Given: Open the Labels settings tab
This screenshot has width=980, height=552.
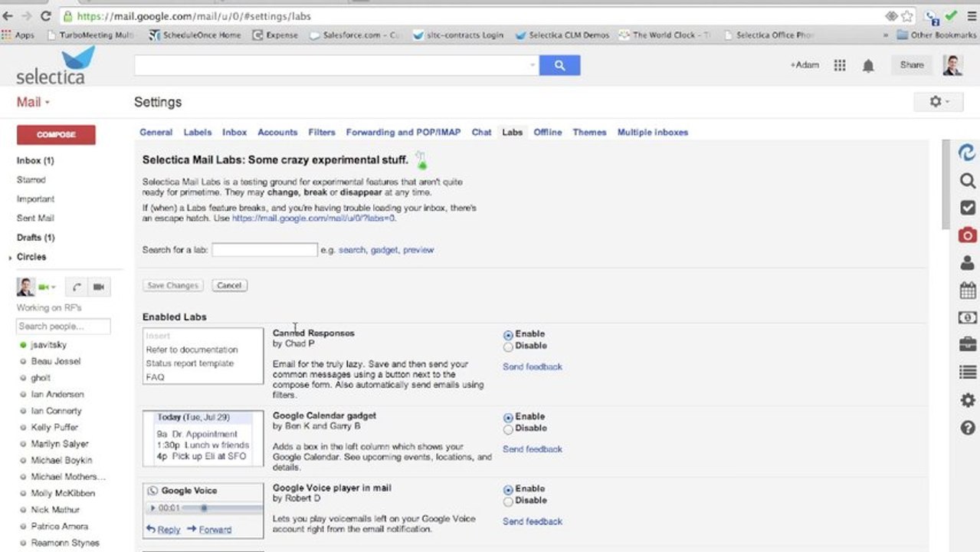Looking at the screenshot, I should click(x=198, y=132).
